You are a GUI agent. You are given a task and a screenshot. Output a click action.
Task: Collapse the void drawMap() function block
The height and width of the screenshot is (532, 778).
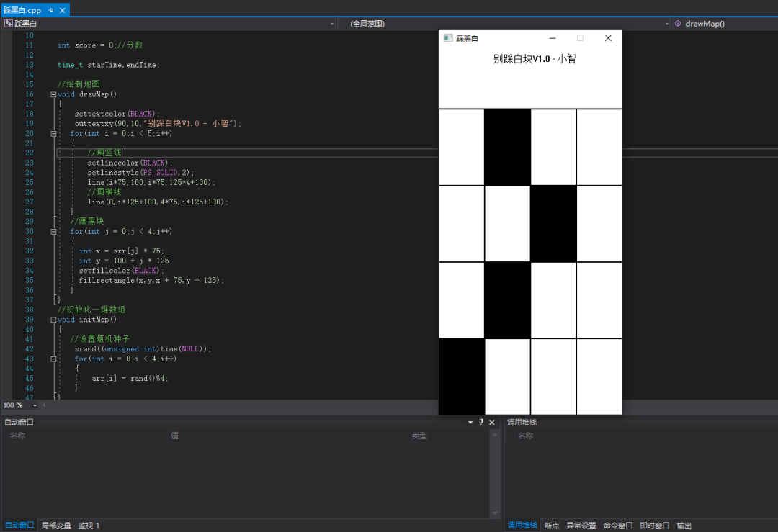[53, 94]
